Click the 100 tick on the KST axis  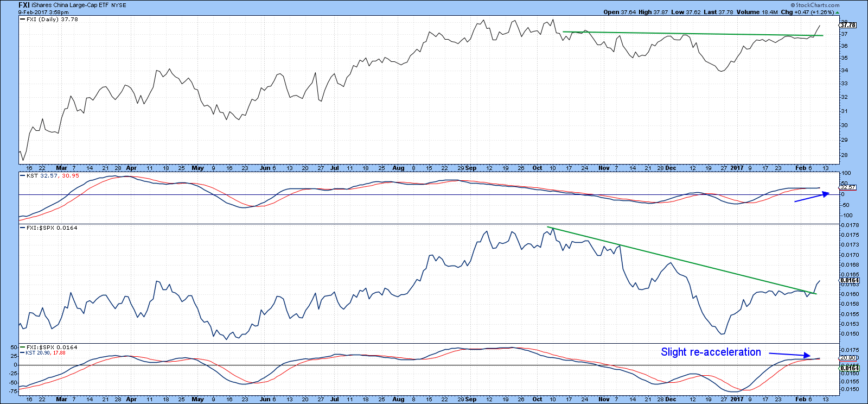(845, 173)
